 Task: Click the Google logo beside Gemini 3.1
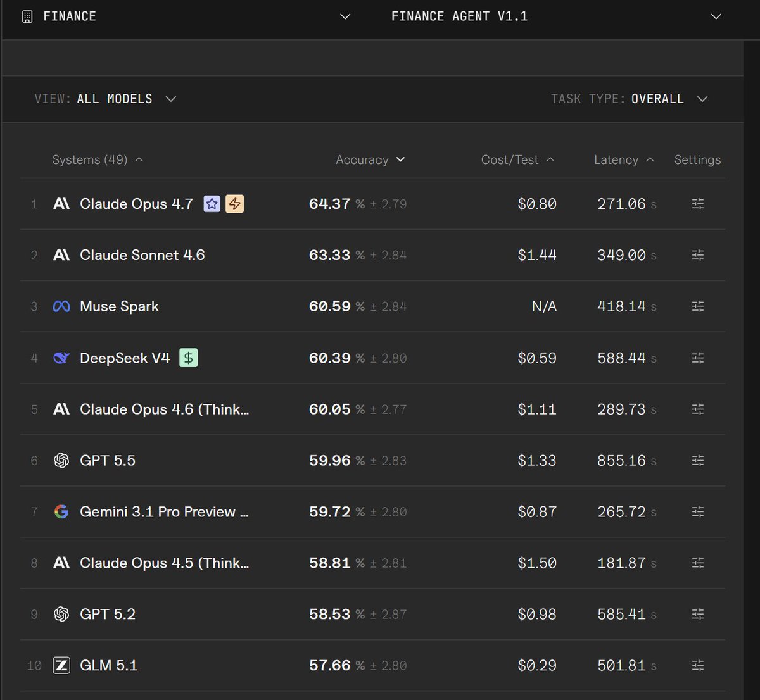pyautogui.click(x=61, y=511)
